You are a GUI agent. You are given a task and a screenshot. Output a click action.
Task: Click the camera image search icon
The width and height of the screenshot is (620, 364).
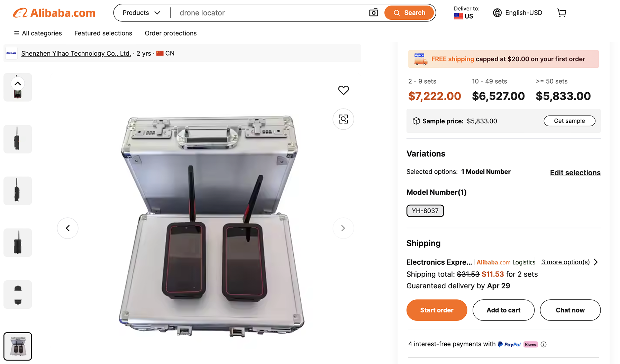click(x=373, y=13)
